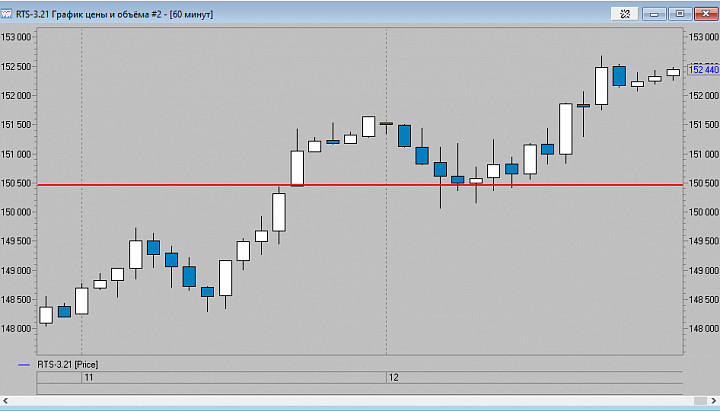Close the RTS-3.21 chart window
Image resolution: width=720 pixels, height=411 pixels.
click(706, 14)
